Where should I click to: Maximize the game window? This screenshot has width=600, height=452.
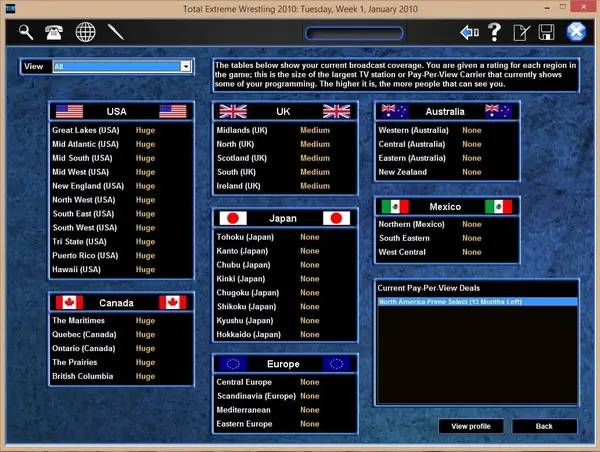click(562, 7)
